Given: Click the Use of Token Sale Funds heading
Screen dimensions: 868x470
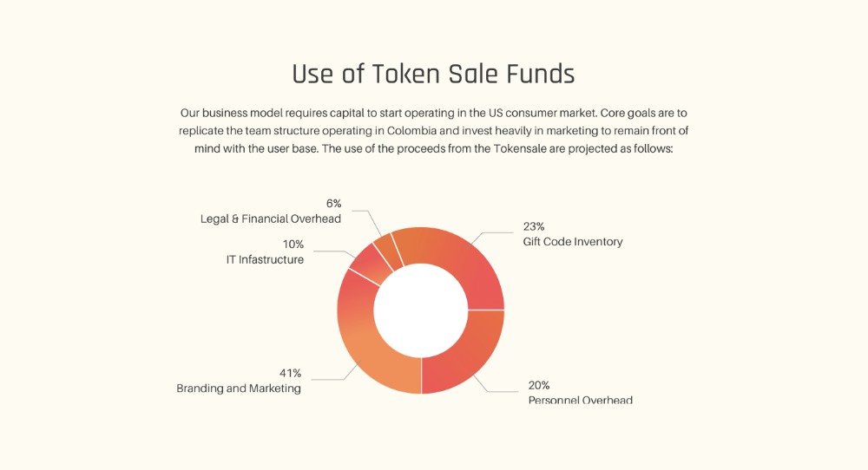Looking at the screenshot, I should point(433,74).
